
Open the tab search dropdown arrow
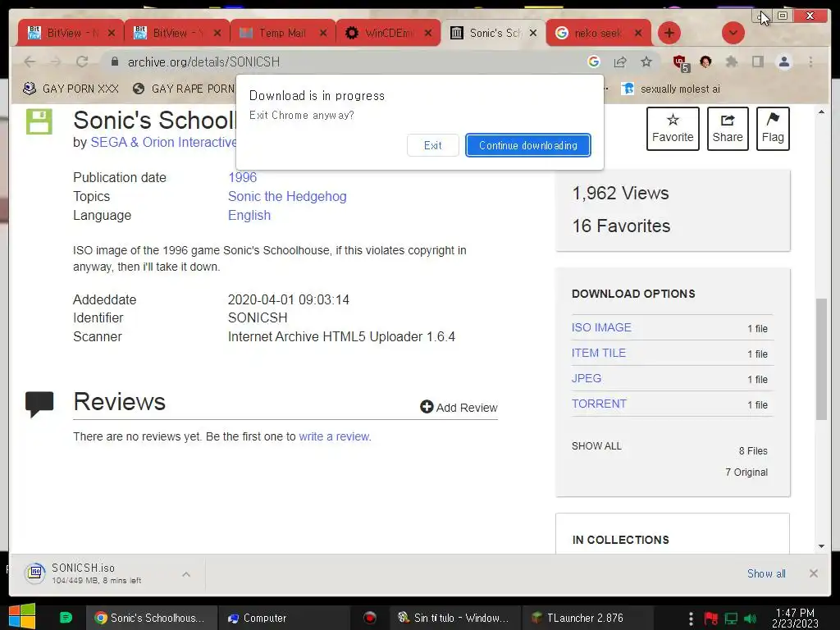tap(733, 33)
